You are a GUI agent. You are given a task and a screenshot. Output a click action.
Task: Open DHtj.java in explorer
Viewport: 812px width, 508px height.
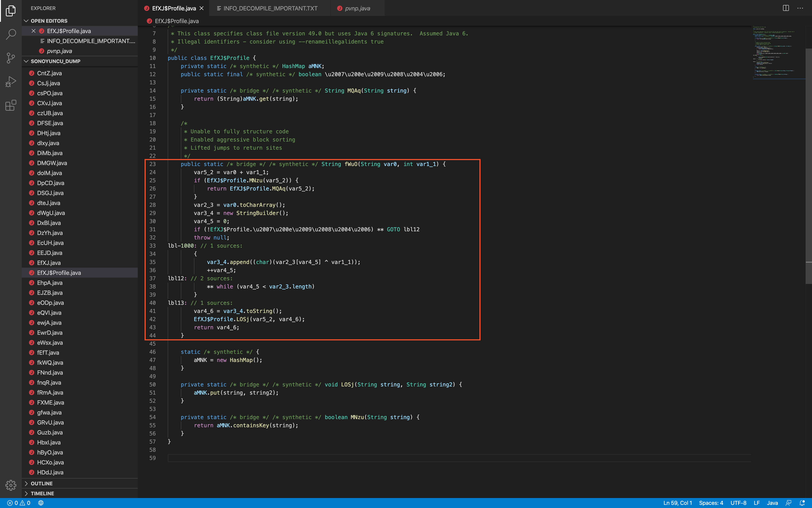click(80, 133)
